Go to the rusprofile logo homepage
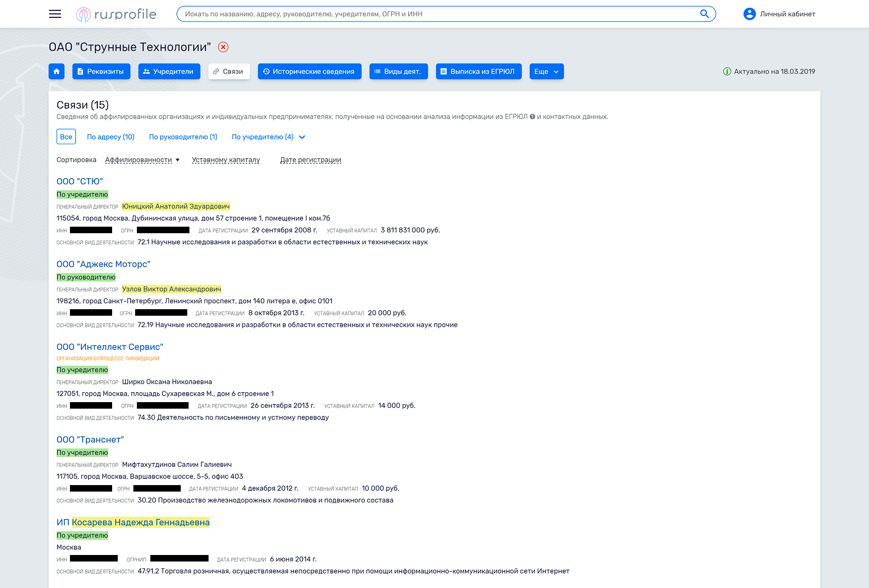Image resolution: width=869 pixels, height=588 pixels. coord(116,14)
